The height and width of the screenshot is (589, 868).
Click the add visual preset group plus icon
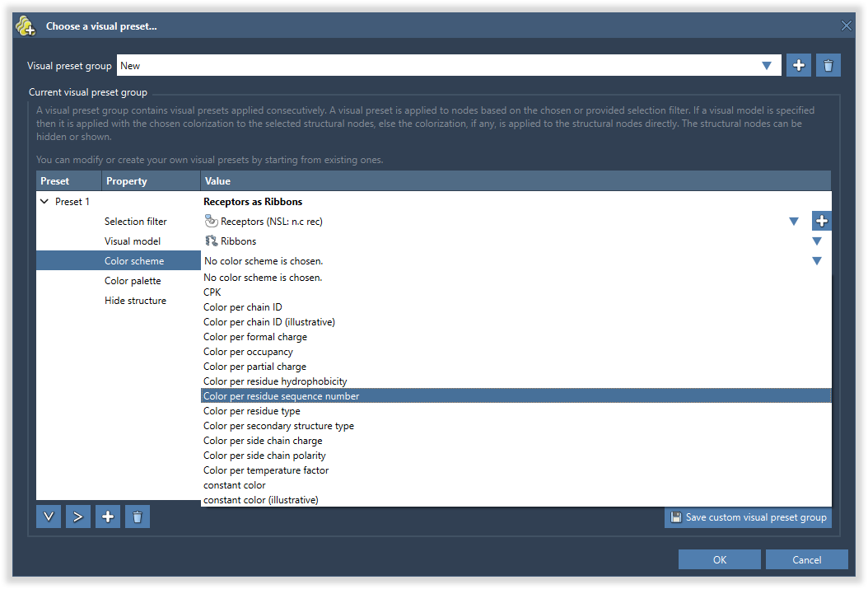[798, 66]
